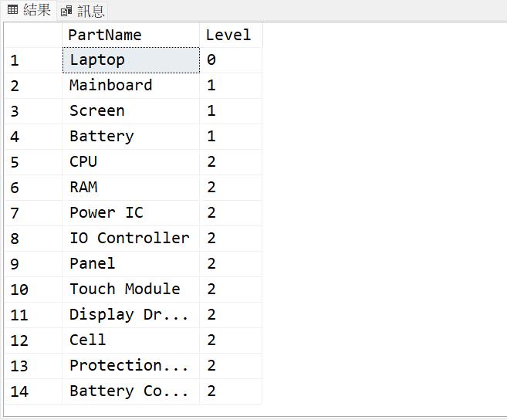Image resolution: width=507 pixels, height=420 pixels.
Task: Click the results grid icon on 結果 tab
Action: [12, 10]
